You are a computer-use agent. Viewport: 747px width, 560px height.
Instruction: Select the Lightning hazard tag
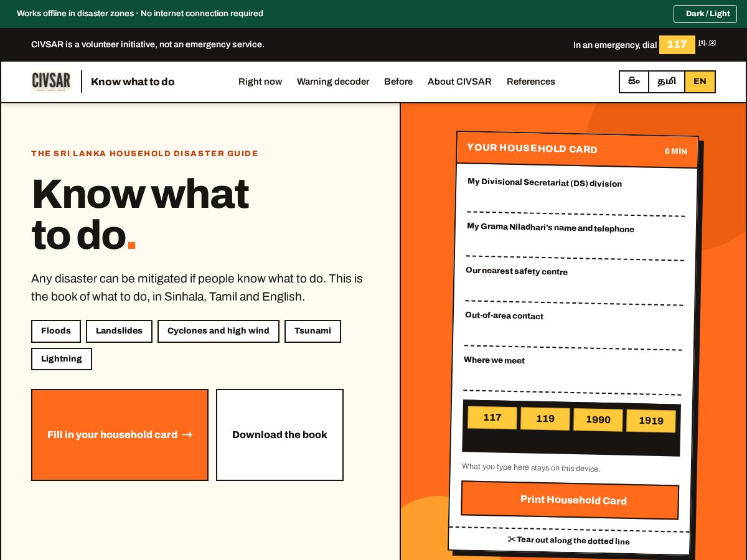tap(62, 359)
